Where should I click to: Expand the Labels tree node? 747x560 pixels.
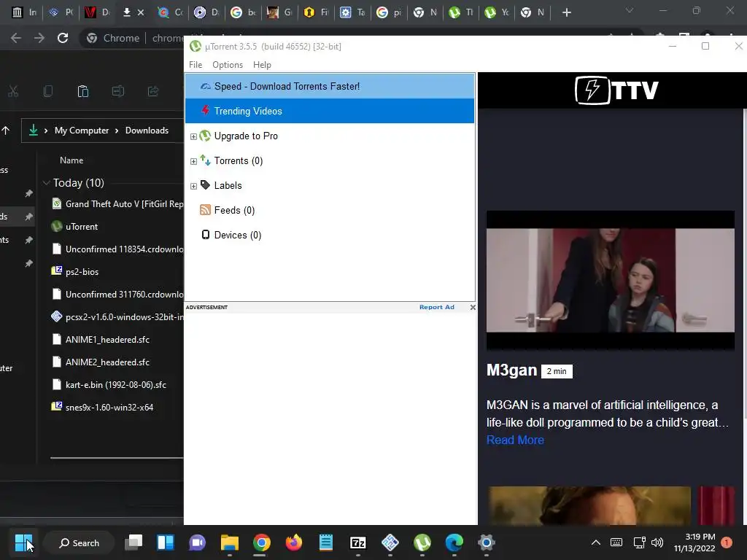[x=193, y=186]
